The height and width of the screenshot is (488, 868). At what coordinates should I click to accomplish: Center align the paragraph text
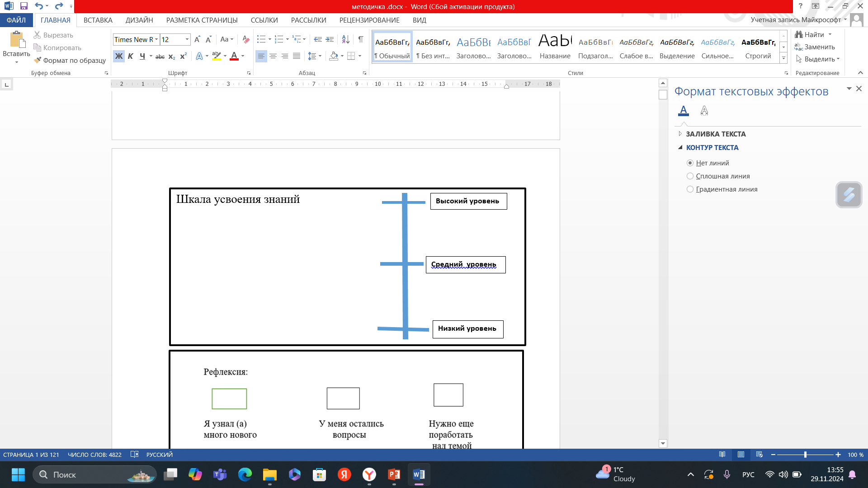273,56
